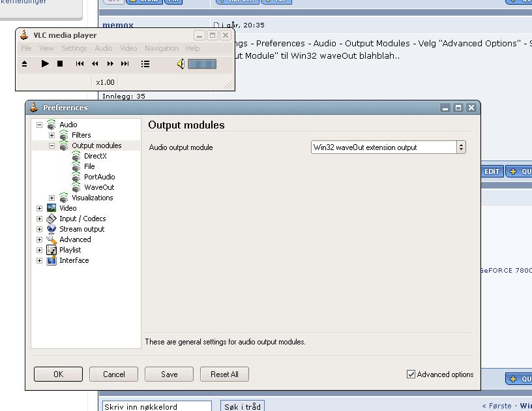Select WaveOut in the preferences tree

click(99, 187)
